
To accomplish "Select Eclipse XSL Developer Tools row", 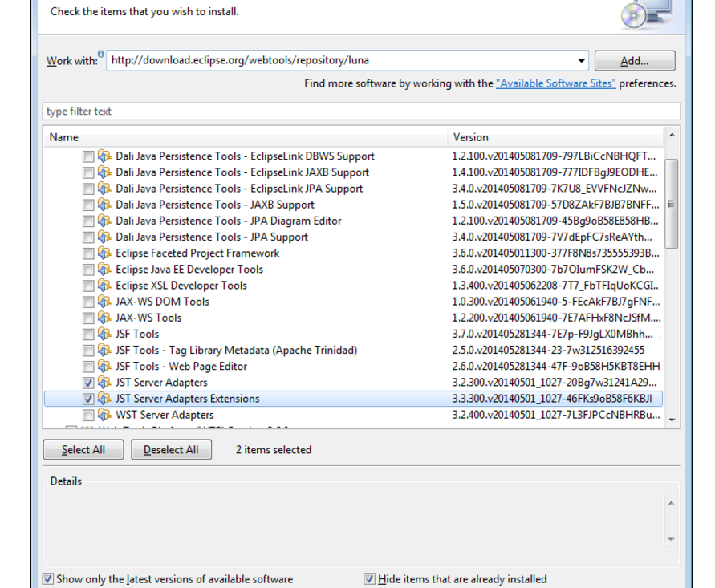I will tap(181, 286).
